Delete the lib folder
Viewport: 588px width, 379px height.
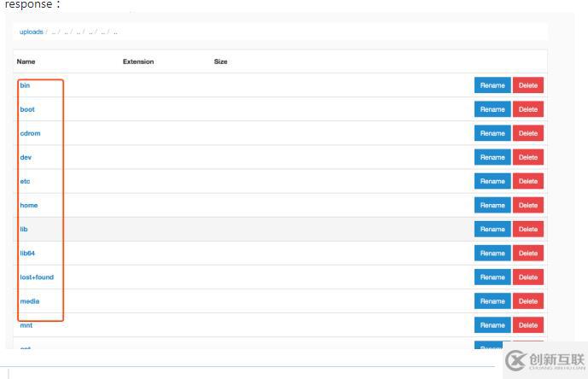pos(528,230)
